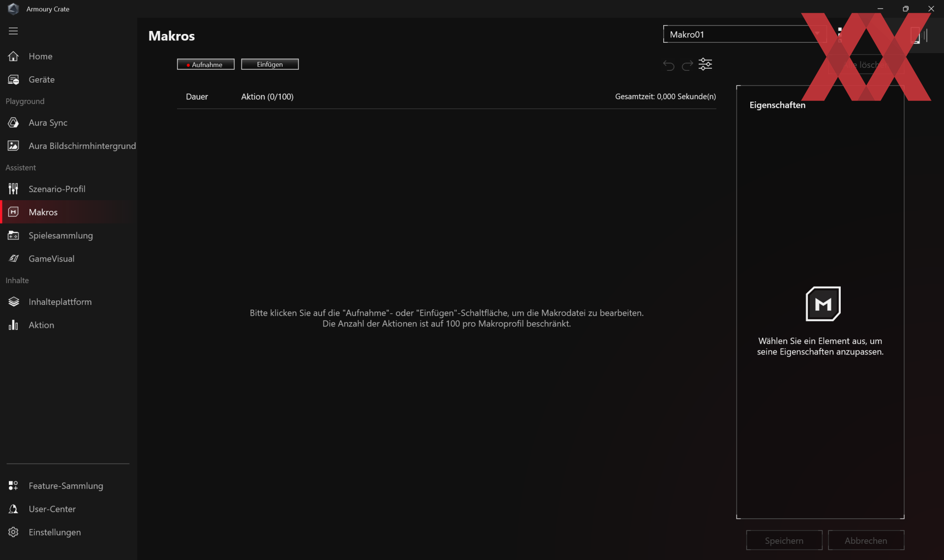Image resolution: width=944 pixels, height=560 pixels.
Task: Restore down the Armoury Crate window
Action: (905, 9)
